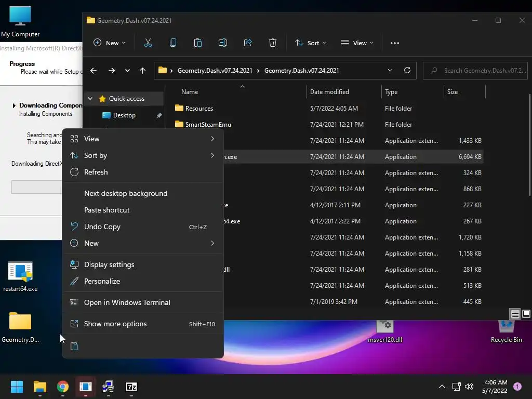The height and width of the screenshot is (399, 532).
Task: Click the notification badge in system tray
Action: 517,387
